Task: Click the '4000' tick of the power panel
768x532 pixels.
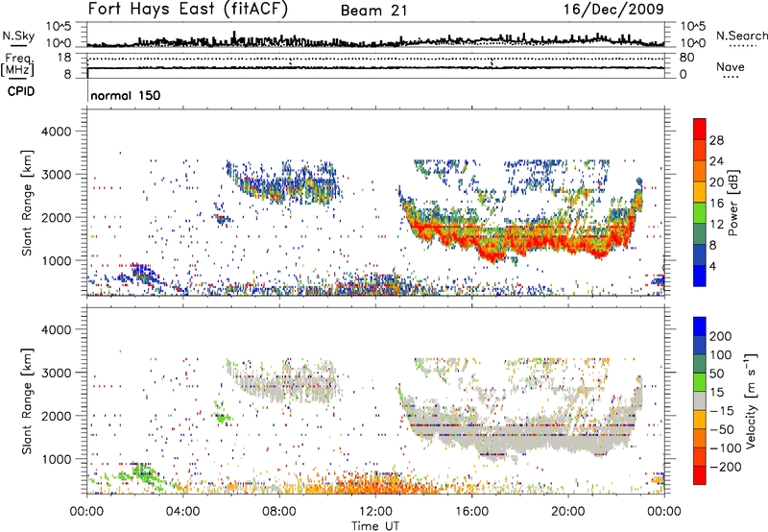Action: (x=56, y=132)
